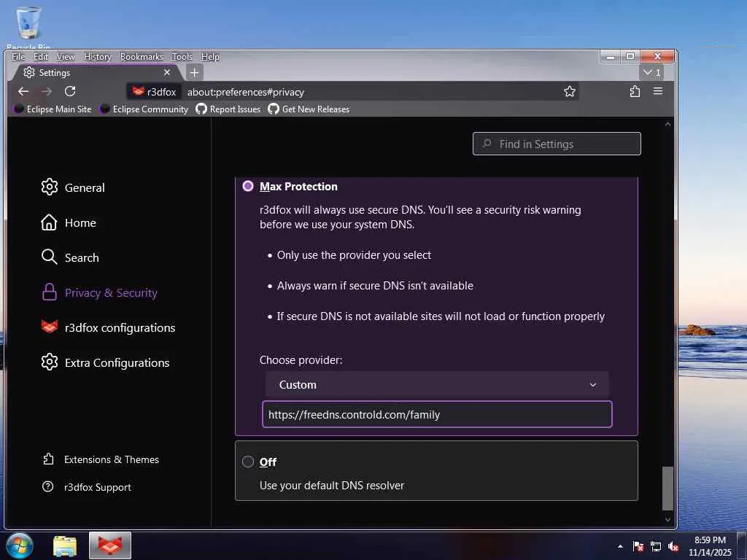Select the Off DNS radio button
This screenshot has width=747, height=560.
pyautogui.click(x=248, y=462)
